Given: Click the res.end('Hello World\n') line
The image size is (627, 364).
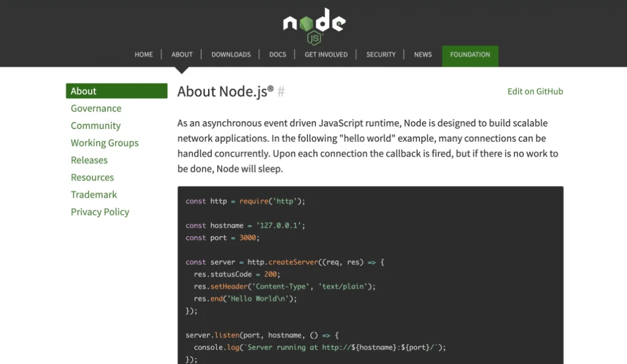Looking at the screenshot, I should click(x=245, y=299).
